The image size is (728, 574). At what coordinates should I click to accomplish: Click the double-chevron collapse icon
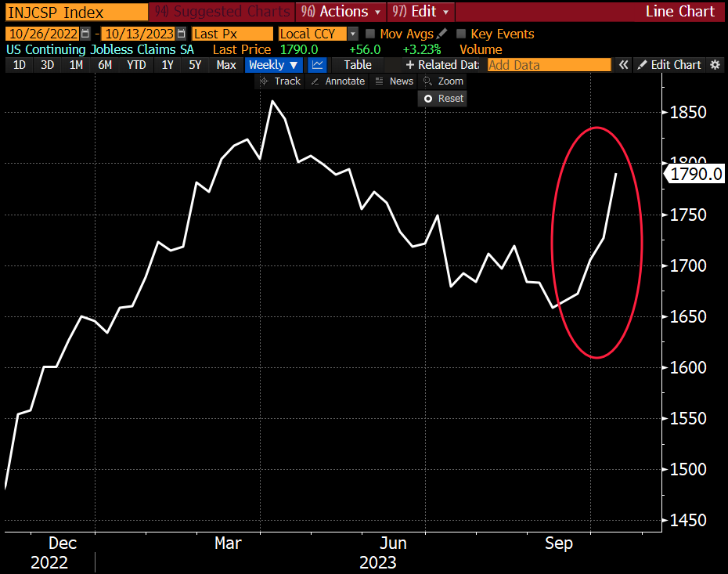click(x=623, y=65)
